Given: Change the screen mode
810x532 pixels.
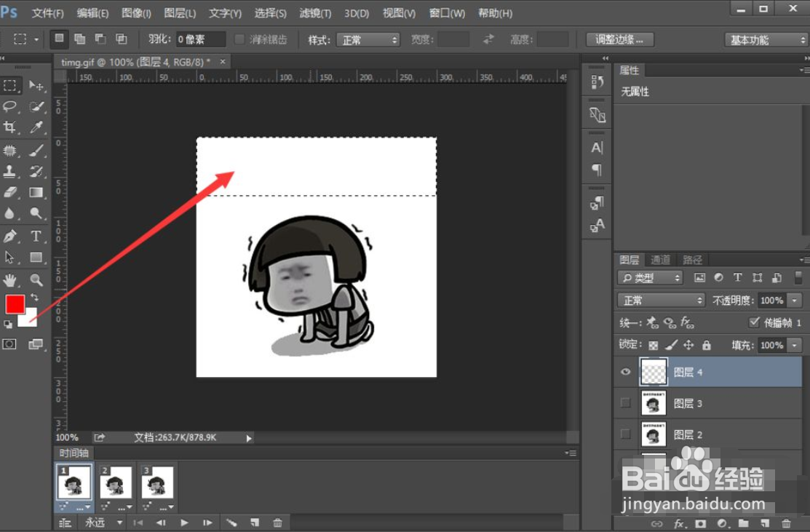Looking at the screenshot, I should [36, 344].
